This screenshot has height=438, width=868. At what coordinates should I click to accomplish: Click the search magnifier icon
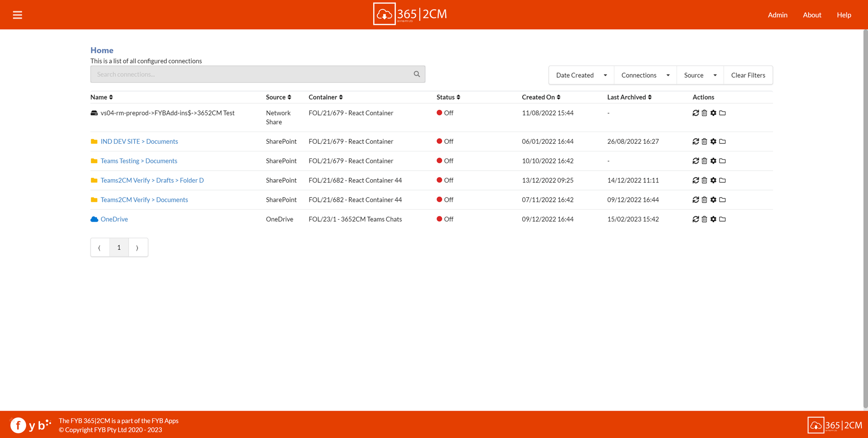coord(417,74)
